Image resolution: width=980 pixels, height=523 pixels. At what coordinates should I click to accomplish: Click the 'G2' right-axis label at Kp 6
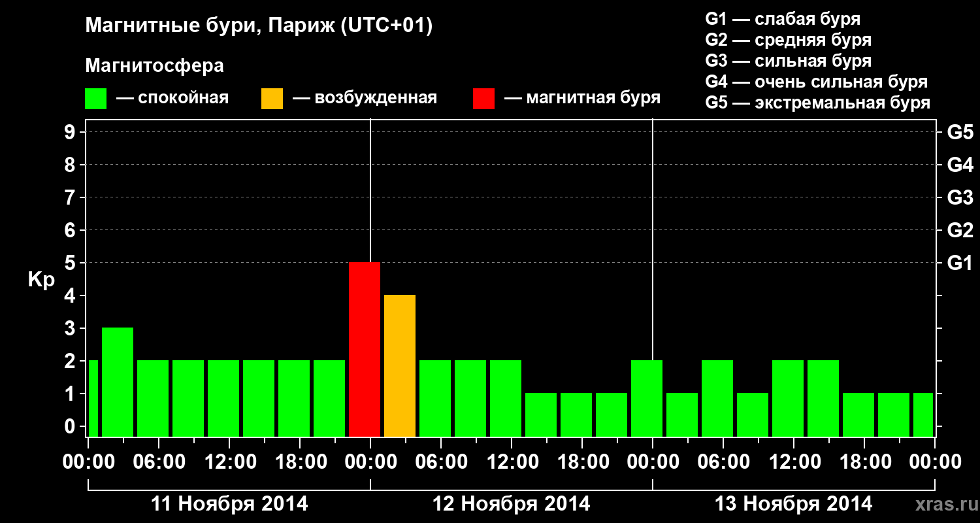(x=960, y=230)
